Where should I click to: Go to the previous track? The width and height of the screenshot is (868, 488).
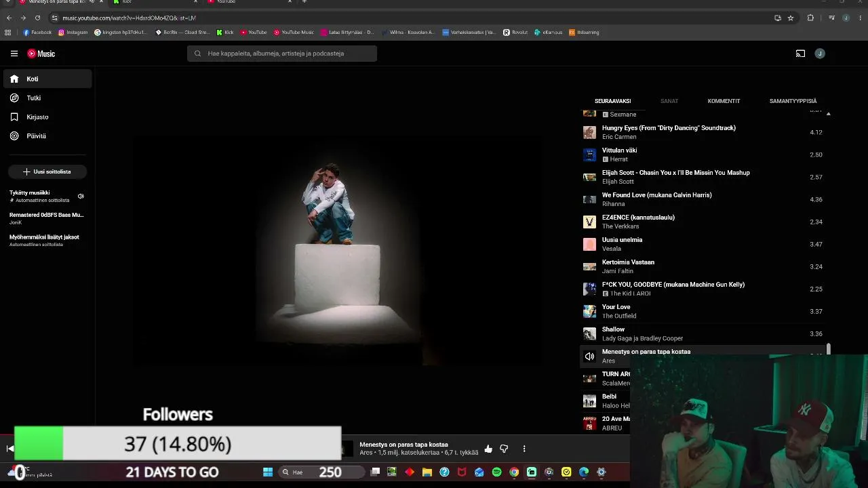9,449
